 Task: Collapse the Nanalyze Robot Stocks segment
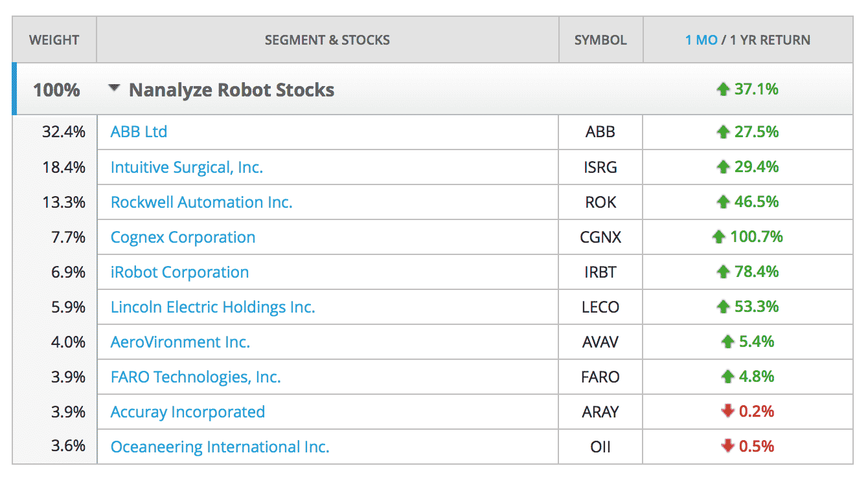[x=115, y=89]
